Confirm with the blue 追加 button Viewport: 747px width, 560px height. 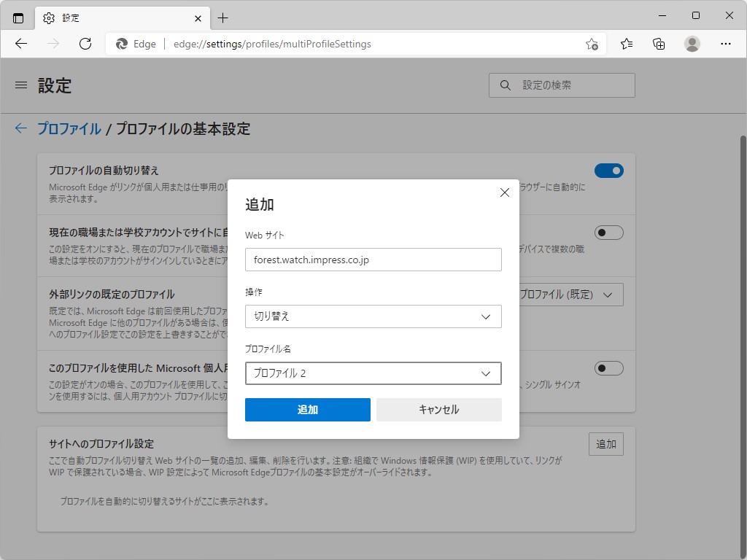307,410
